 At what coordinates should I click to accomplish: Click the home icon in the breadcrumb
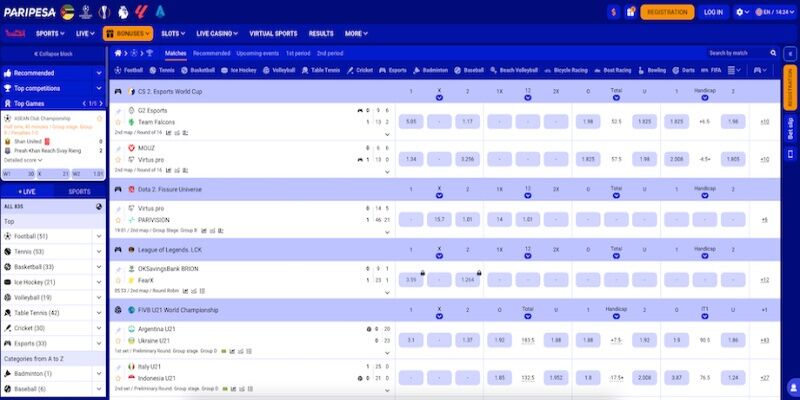pyautogui.click(x=119, y=52)
